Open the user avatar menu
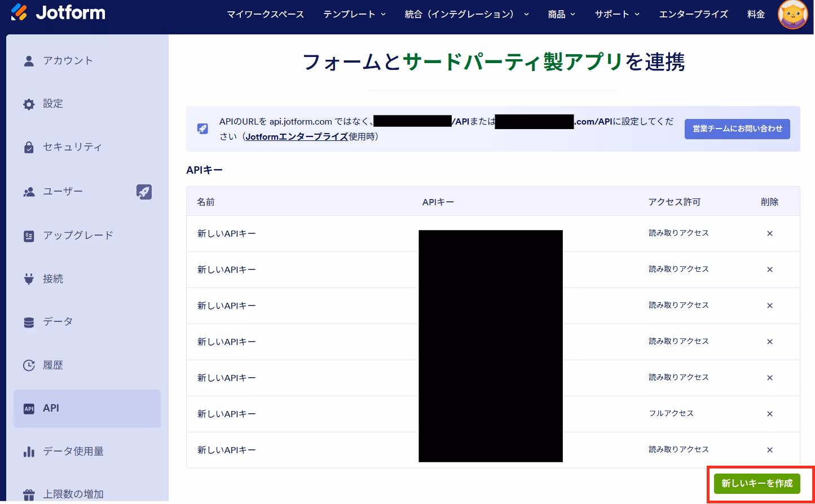 click(792, 14)
